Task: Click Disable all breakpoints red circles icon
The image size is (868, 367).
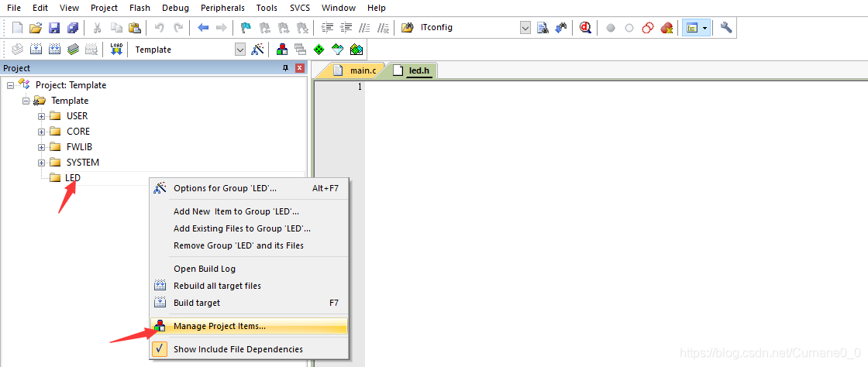Action: pos(648,28)
